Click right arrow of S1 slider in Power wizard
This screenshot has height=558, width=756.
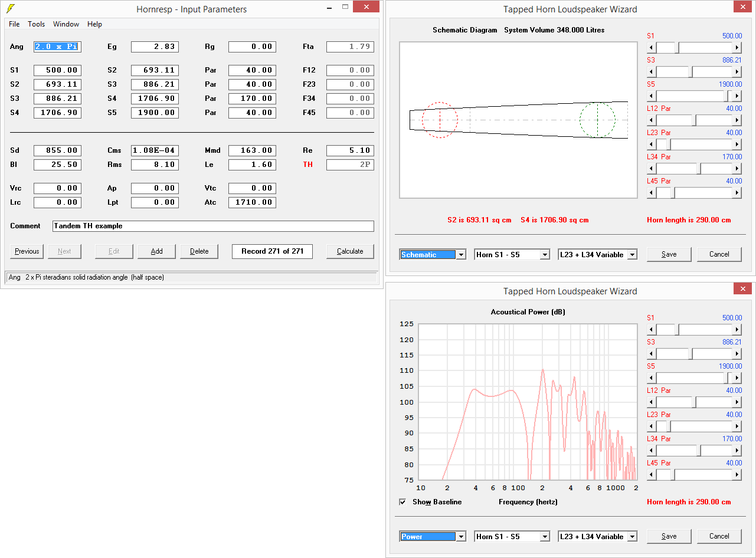point(737,330)
